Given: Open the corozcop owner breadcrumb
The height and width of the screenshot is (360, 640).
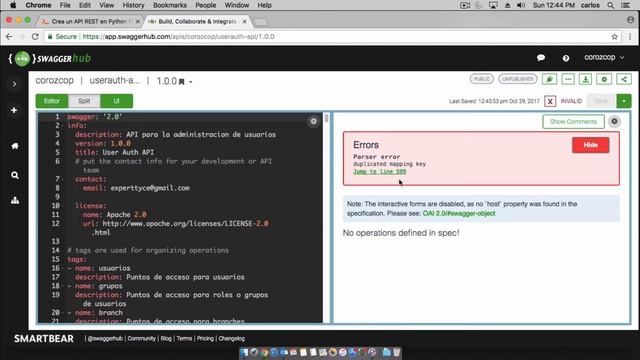Looking at the screenshot, I should point(55,80).
